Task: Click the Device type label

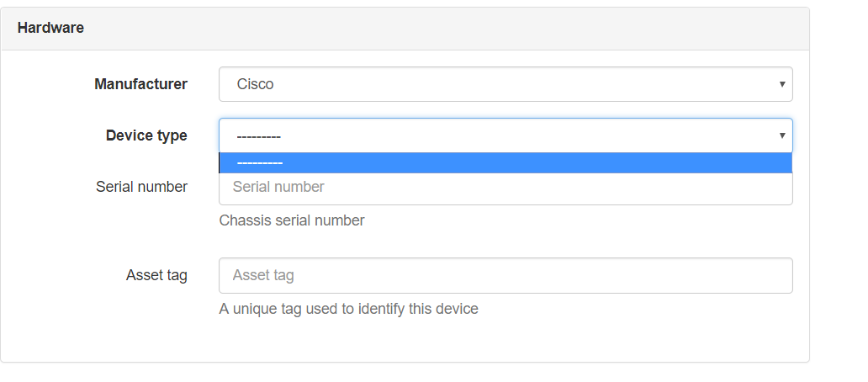Action: pyautogui.click(x=146, y=135)
